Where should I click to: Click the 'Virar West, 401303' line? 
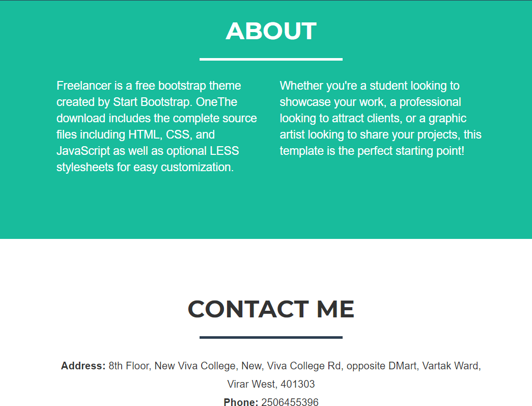click(271, 384)
